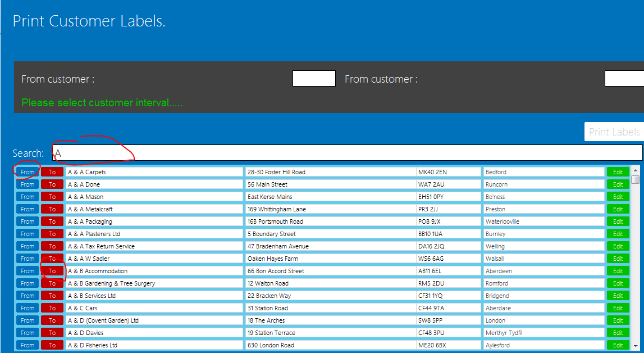
Task: Click To for A & C Cars
Action: (x=52, y=308)
